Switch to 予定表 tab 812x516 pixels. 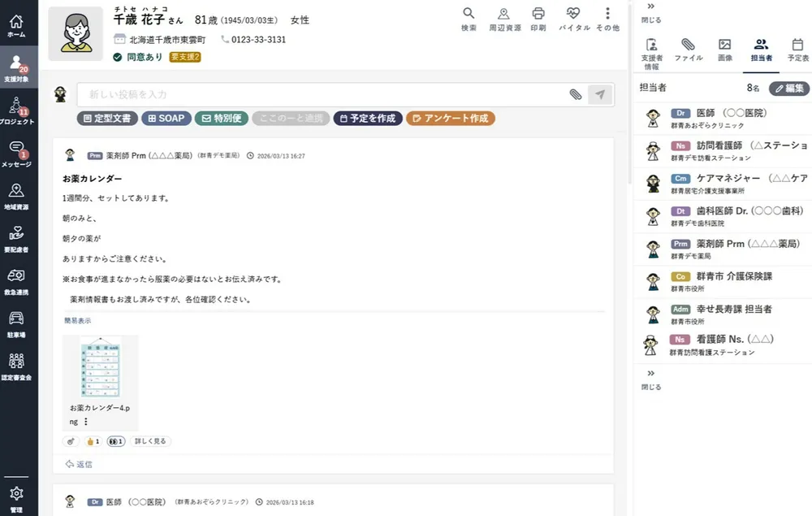pos(798,50)
